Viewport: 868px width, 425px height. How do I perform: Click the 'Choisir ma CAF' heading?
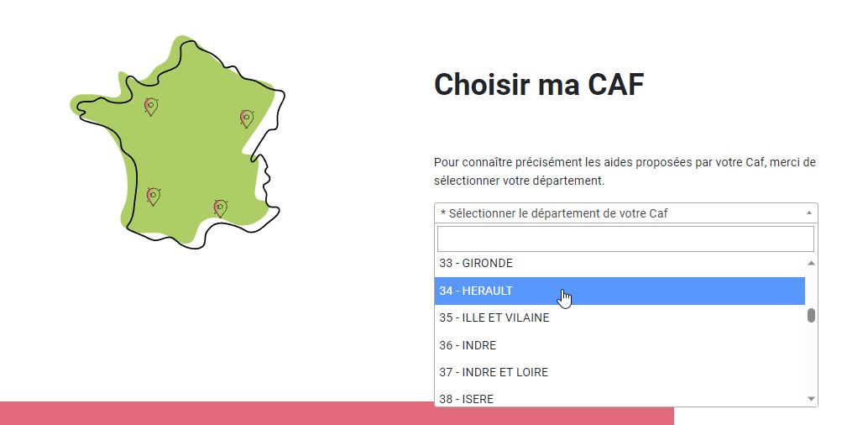click(539, 85)
